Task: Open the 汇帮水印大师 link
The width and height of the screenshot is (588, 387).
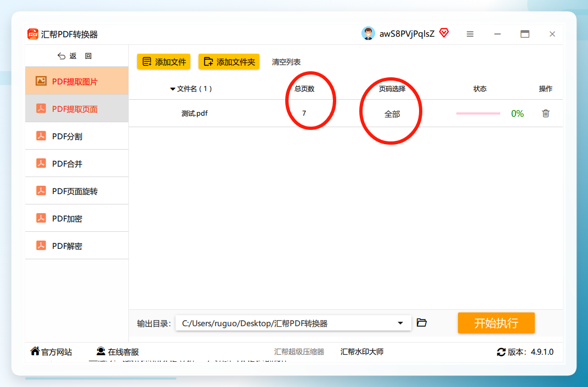Action: (362, 352)
